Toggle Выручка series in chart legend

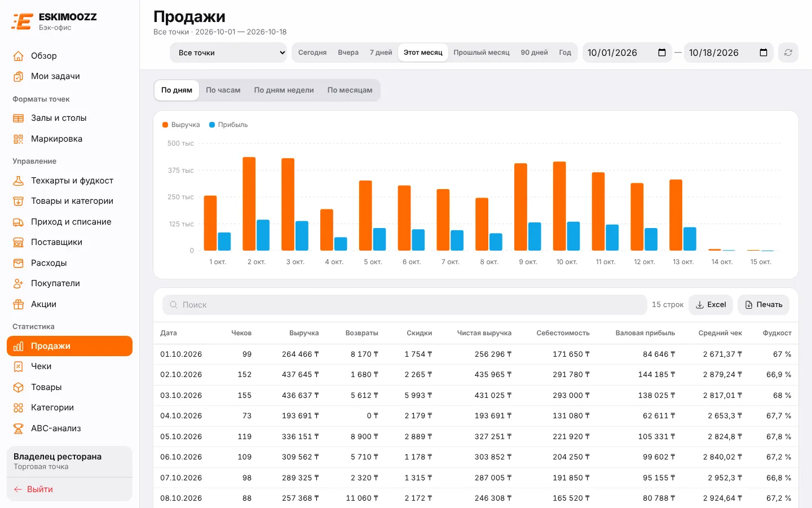181,125
